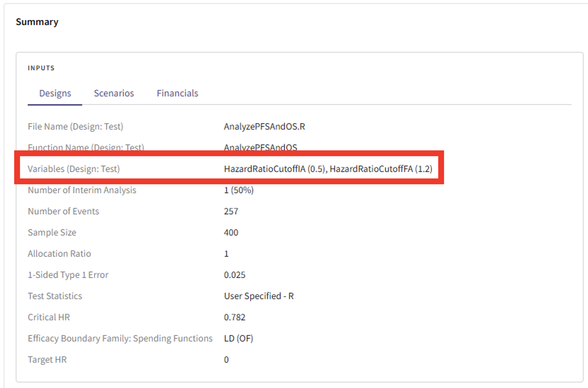Open the Financials tab

point(177,93)
